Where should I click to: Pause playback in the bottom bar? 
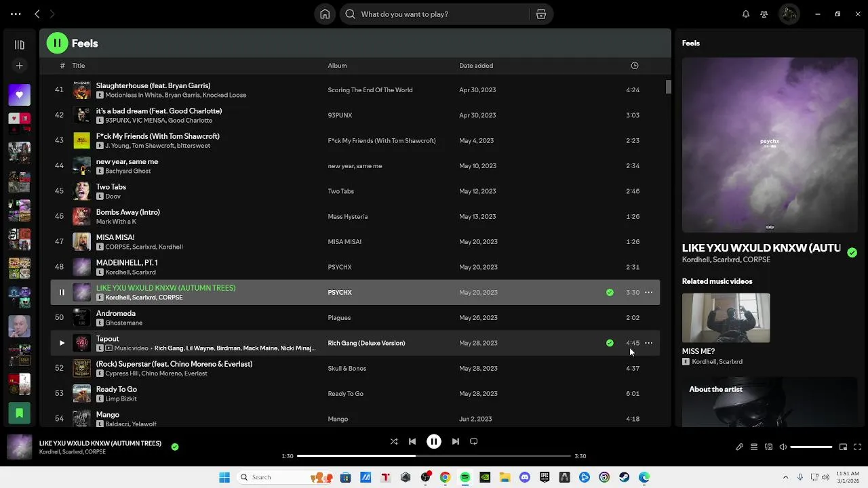[434, 441]
